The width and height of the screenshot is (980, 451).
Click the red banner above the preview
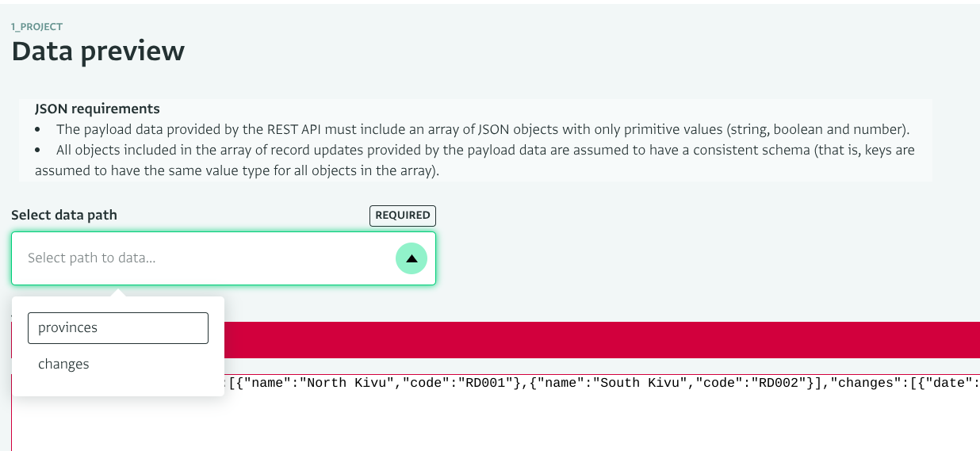602,339
